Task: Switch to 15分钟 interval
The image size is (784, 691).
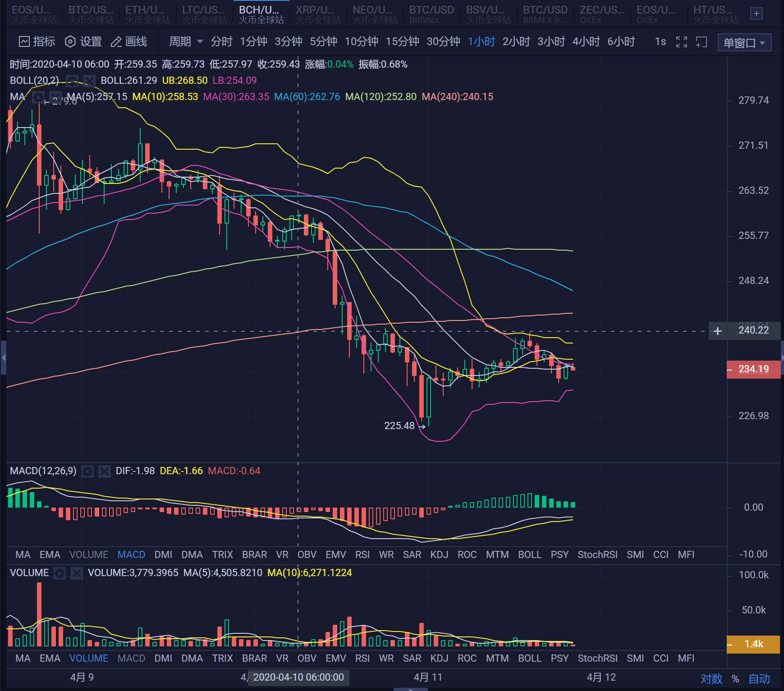Action: click(402, 42)
